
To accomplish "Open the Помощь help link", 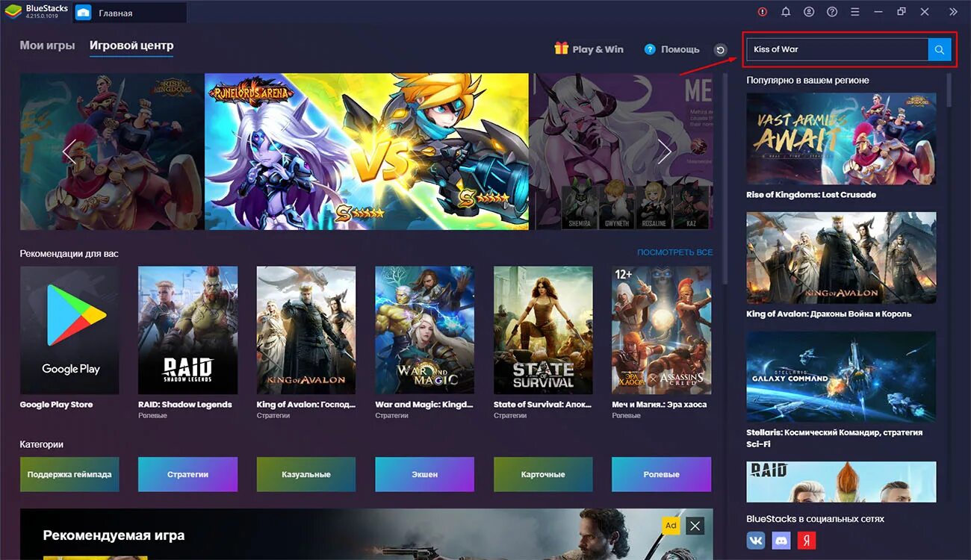I will point(671,49).
